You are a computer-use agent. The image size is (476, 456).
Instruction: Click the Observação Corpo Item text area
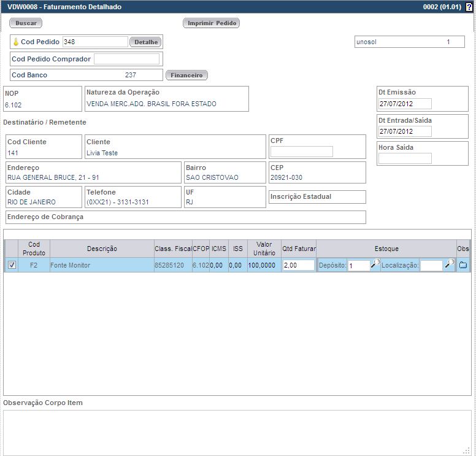237,431
